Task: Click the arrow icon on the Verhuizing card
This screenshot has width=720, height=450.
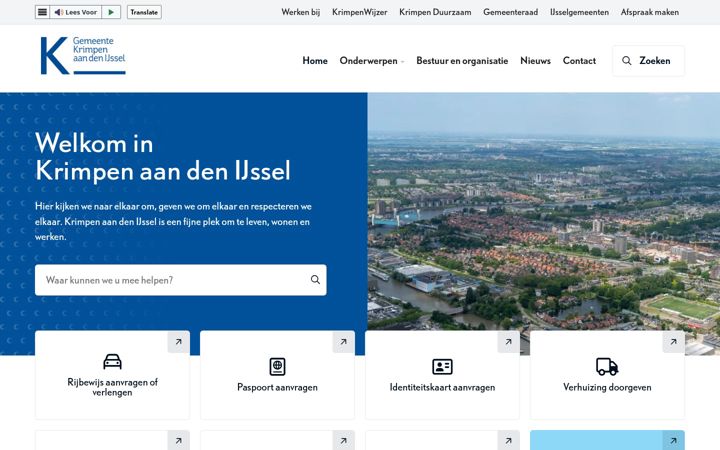Action: (x=673, y=342)
